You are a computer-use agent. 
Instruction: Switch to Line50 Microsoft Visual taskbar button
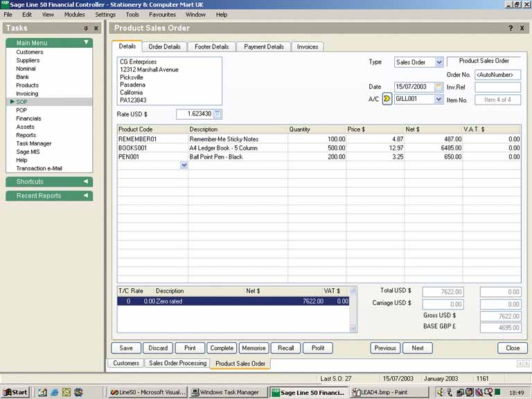point(148,392)
